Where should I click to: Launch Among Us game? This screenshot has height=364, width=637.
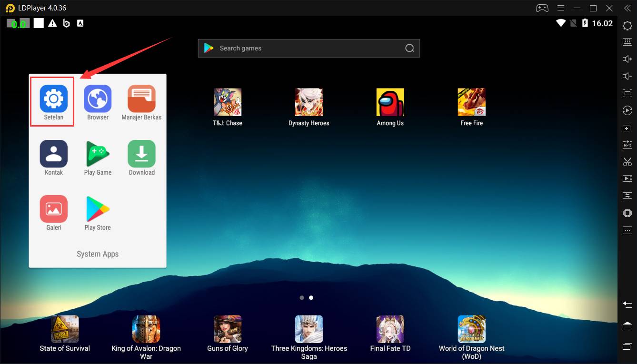390,102
